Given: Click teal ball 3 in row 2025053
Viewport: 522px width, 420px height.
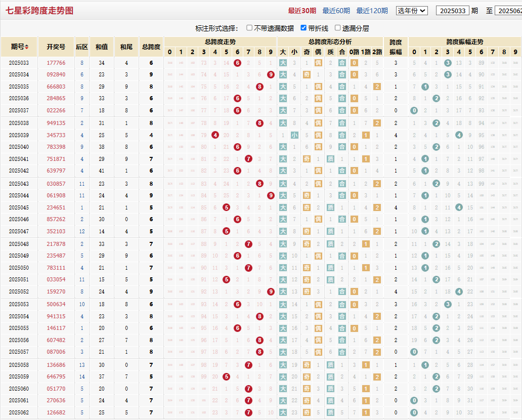Looking at the screenshot, I should (448, 305).
